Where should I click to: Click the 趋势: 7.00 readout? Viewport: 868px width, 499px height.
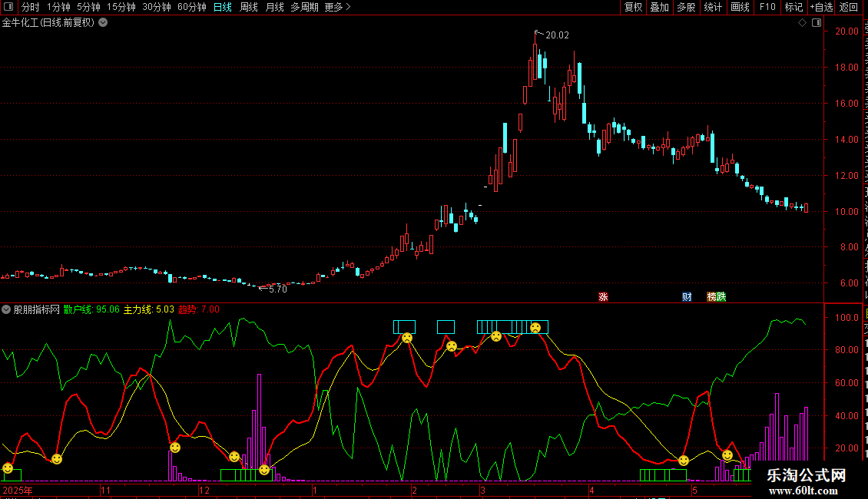[x=198, y=309]
